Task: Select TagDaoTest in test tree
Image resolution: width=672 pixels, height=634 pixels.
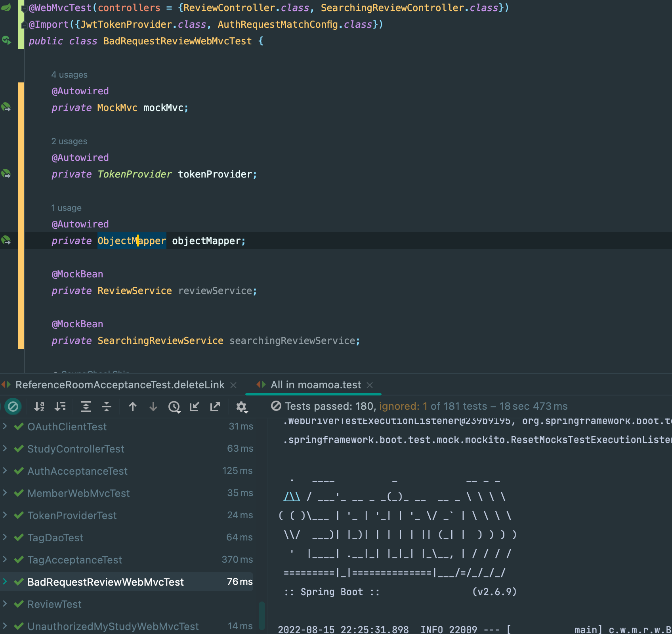Action: click(55, 538)
